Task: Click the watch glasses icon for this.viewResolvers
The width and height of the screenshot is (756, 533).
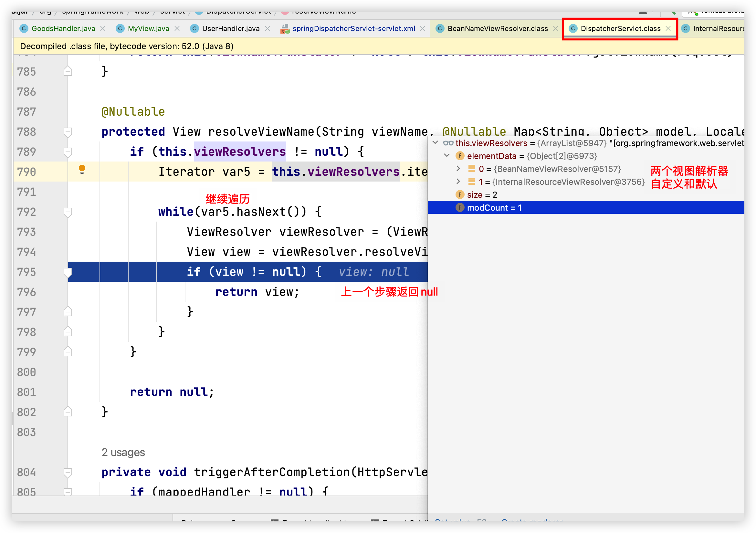Action: point(448,143)
